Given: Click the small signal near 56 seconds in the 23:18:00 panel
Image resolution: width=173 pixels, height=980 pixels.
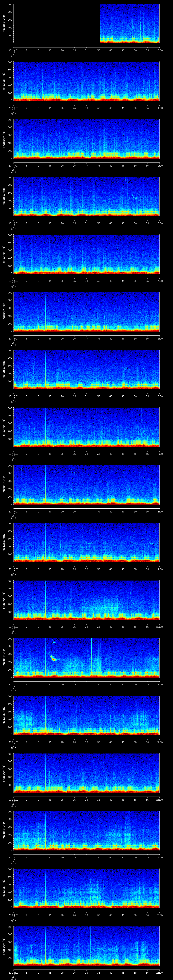Looking at the screenshot, I should point(151,543).
